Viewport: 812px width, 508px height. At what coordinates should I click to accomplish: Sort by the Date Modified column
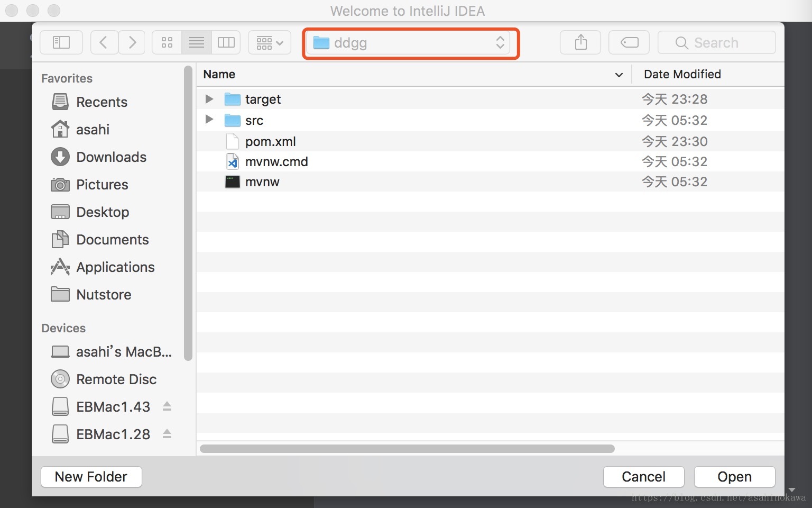coord(682,74)
